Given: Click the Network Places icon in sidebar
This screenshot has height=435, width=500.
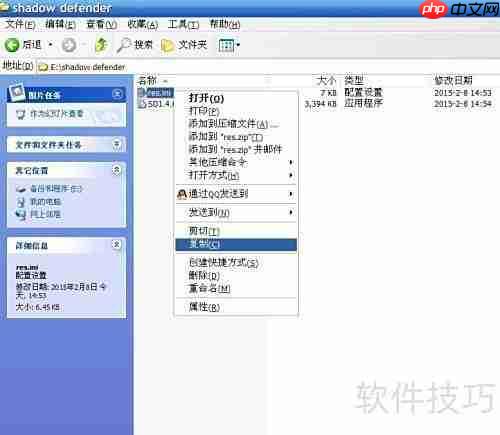Looking at the screenshot, I should click(x=21, y=214).
